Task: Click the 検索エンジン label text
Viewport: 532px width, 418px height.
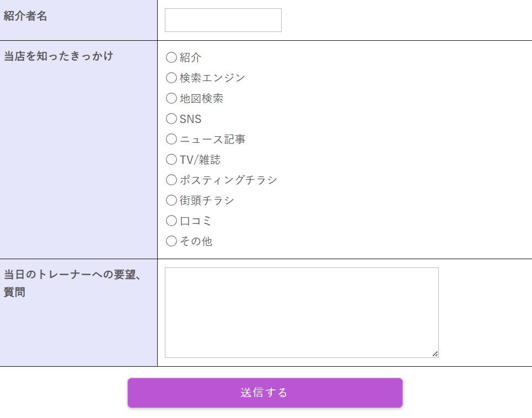Action: [212, 78]
